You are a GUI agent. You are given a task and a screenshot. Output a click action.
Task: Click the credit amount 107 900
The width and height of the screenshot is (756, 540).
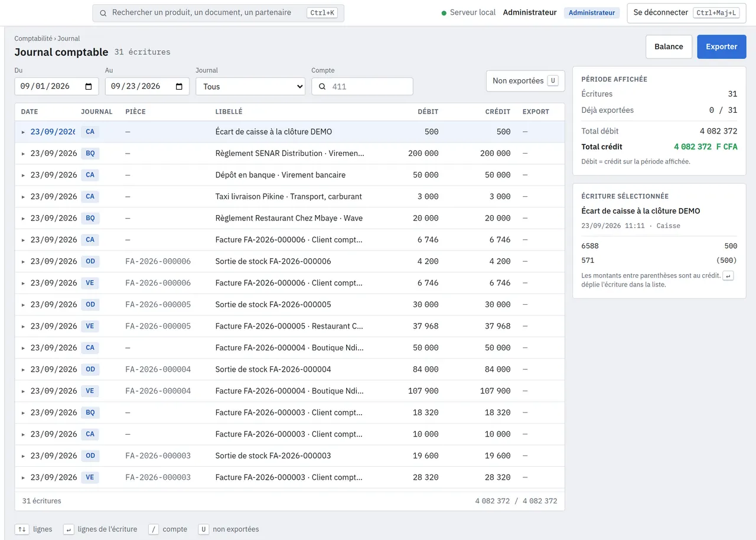(496, 391)
